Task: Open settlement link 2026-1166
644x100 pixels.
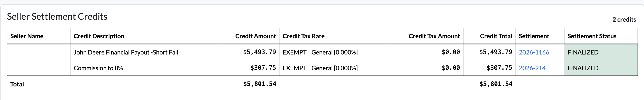Action: (534, 52)
